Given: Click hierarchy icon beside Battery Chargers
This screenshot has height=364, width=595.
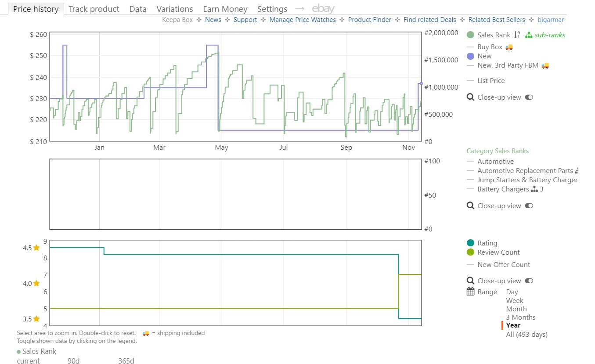Looking at the screenshot, I should click(x=534, y=189).
